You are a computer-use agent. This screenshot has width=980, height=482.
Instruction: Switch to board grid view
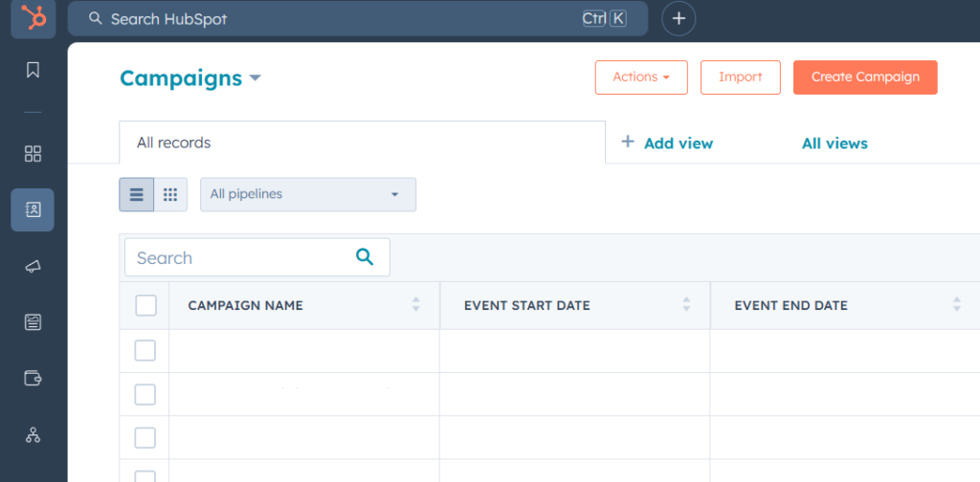170,195
